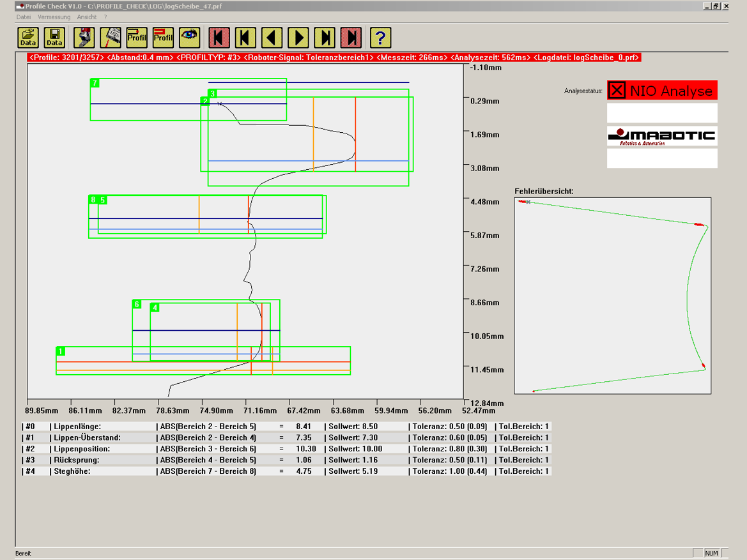Click the save Data floppy icon
The image size is (747, 560).
[55, 38]
